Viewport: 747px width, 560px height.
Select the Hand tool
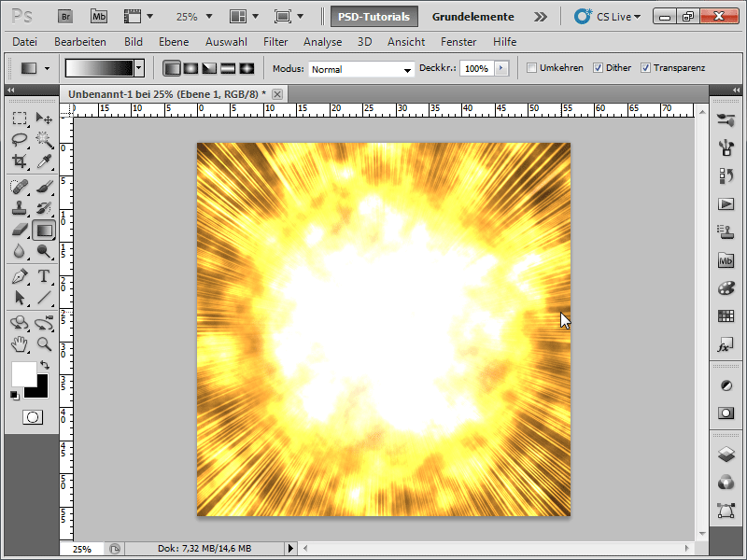point(20,343)
